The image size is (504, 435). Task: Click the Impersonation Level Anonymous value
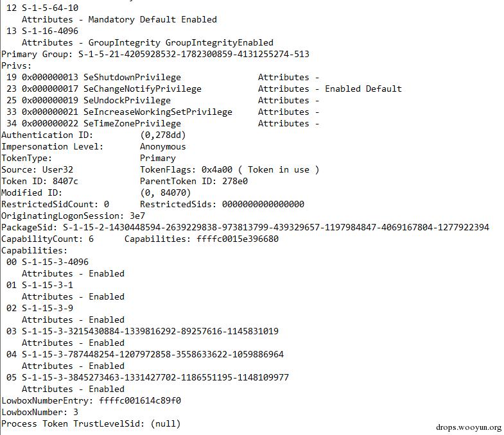163,146
